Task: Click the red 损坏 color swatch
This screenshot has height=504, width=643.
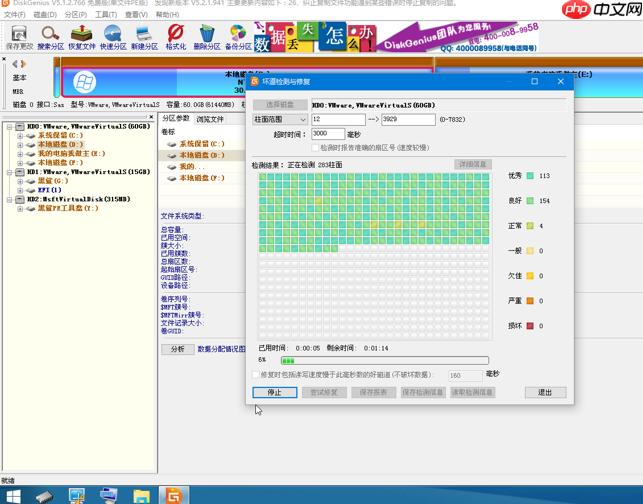Action: point(530,326)
